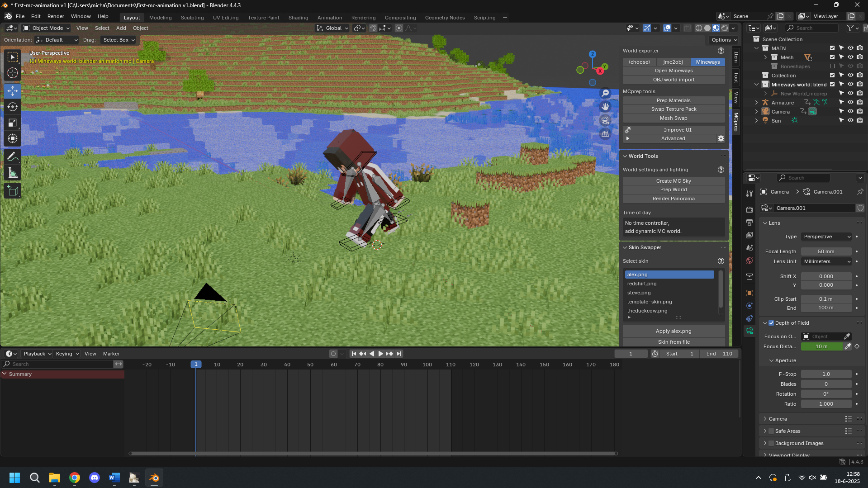
Task: Open the Object Mode dropdown
Action: click(x=47, y=28)
